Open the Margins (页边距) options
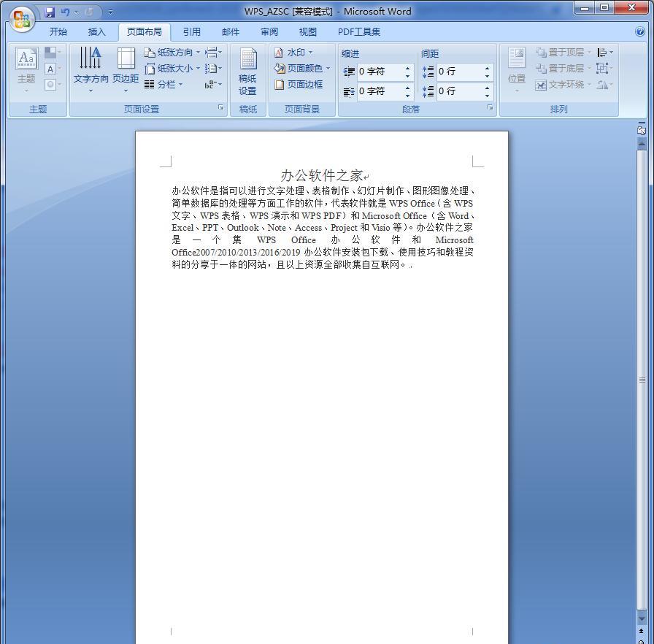Screen dimensions: 654x644 pos(125,69)
